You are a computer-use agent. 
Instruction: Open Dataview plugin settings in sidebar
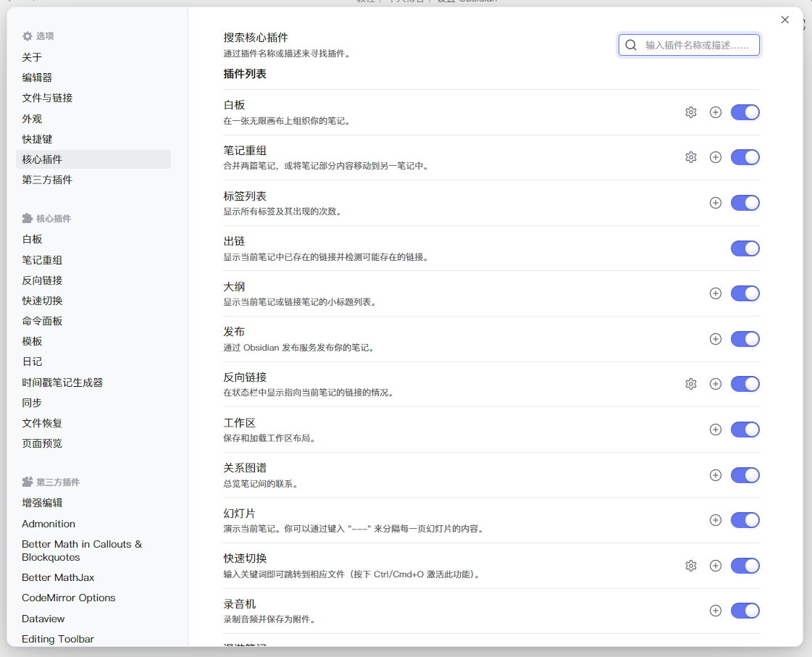43,619
